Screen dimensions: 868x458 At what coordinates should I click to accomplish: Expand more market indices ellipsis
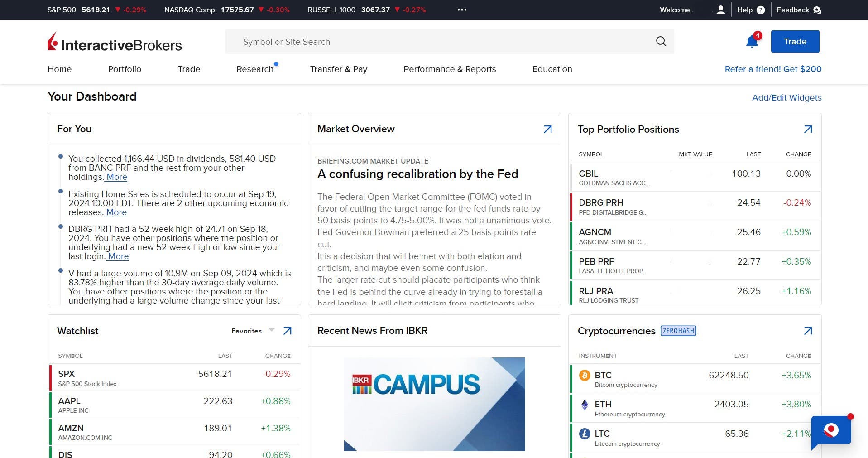coord(462,10)
